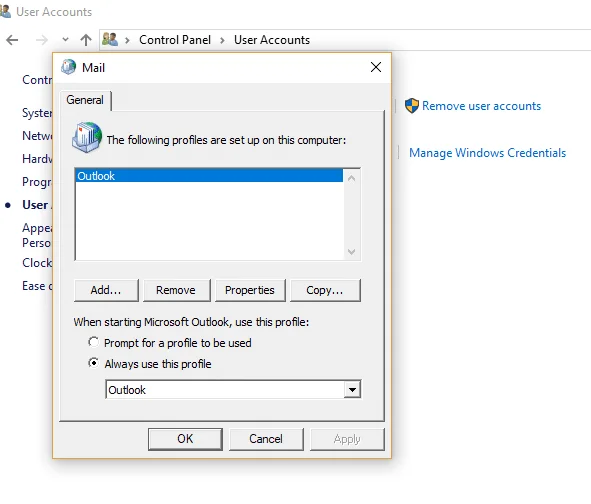Click the Mail dialog title icon
The height and width of the screenshot is (504, 591).
point(69,67)
